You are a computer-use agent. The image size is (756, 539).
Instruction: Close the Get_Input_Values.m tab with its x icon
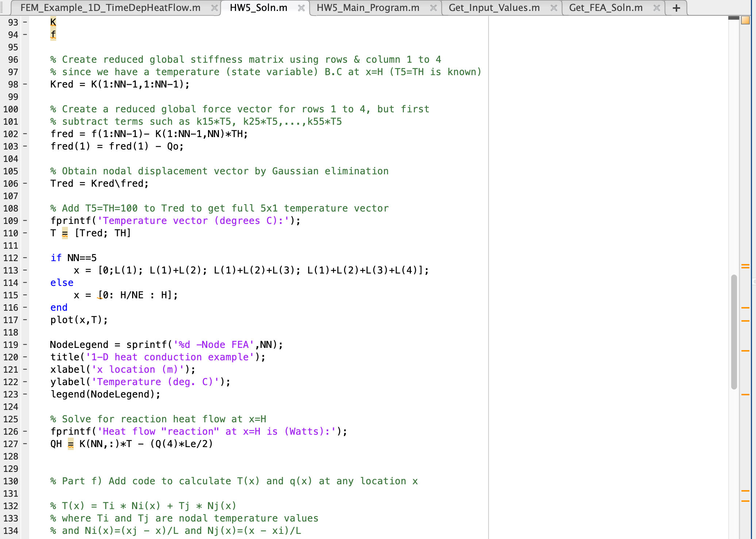coord(554,7)
